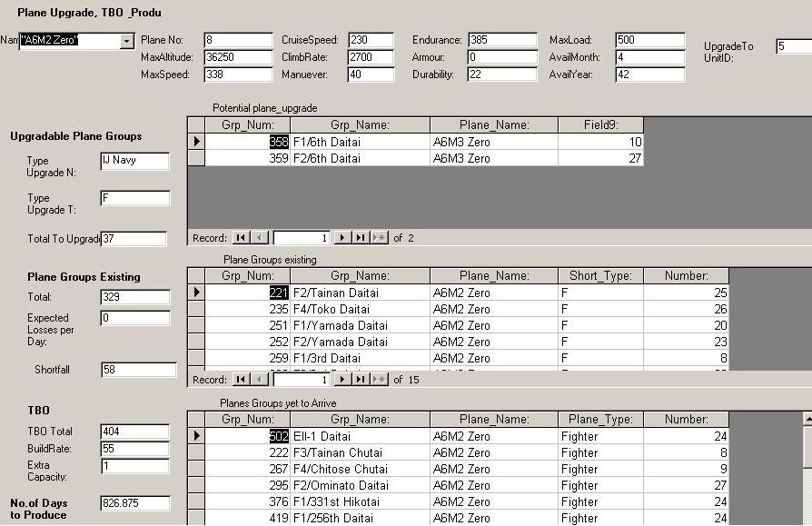
Task: Click the ClimbRate field showing 2700
Action: pos(371,57)
